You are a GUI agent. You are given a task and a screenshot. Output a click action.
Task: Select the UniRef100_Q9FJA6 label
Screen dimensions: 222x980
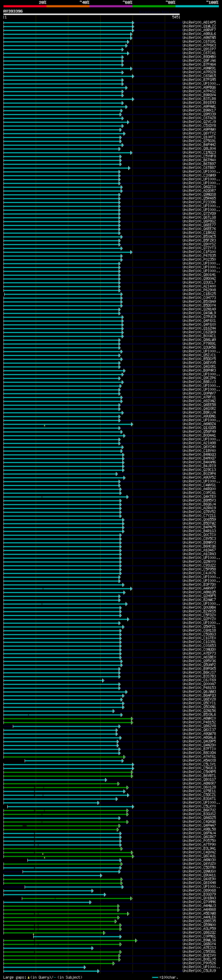[x=199, y=60]
